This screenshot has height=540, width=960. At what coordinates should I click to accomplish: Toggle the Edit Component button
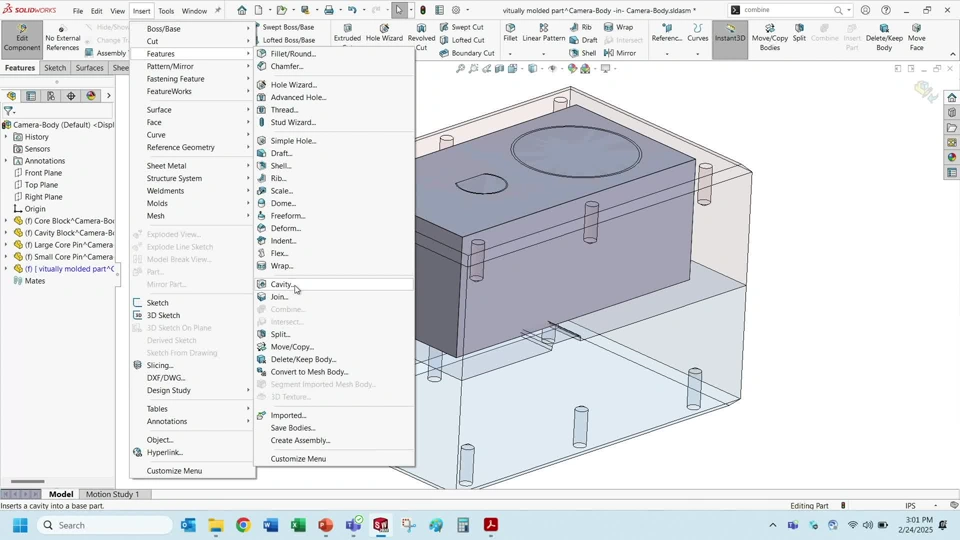pos(21,36)
